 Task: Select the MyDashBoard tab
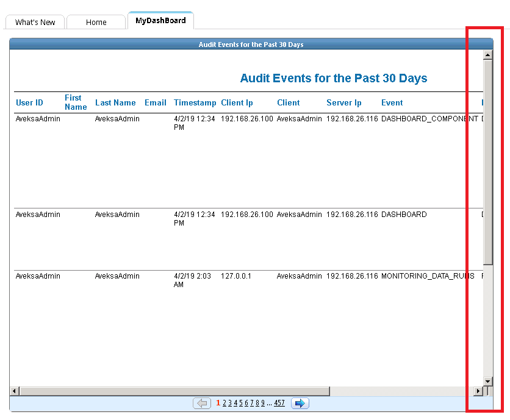[x=160, y=20]
